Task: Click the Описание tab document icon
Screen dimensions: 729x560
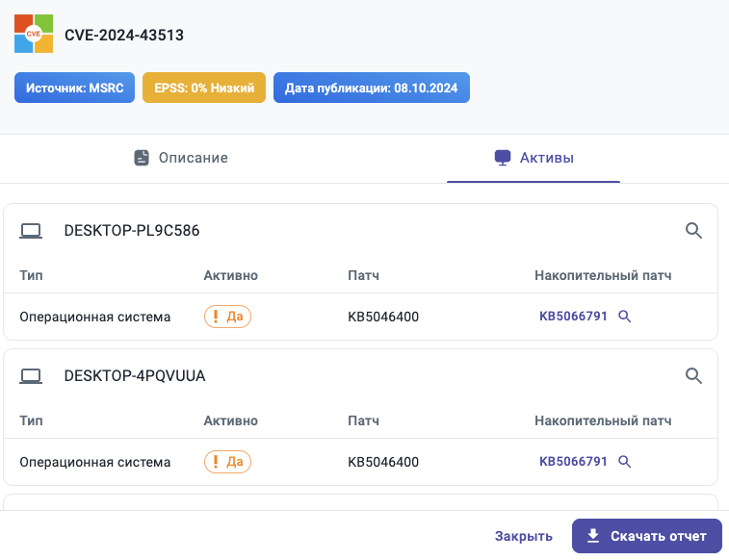Action: (x=142, y=158)
